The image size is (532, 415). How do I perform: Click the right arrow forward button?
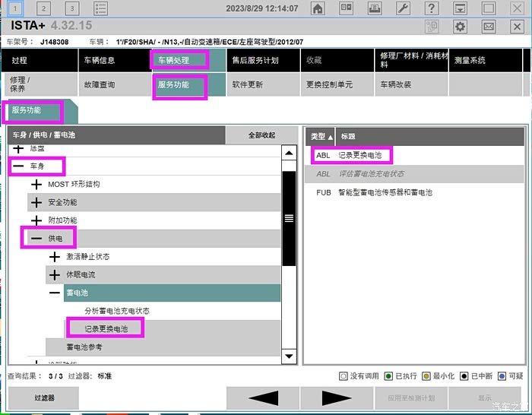[336, 398]
